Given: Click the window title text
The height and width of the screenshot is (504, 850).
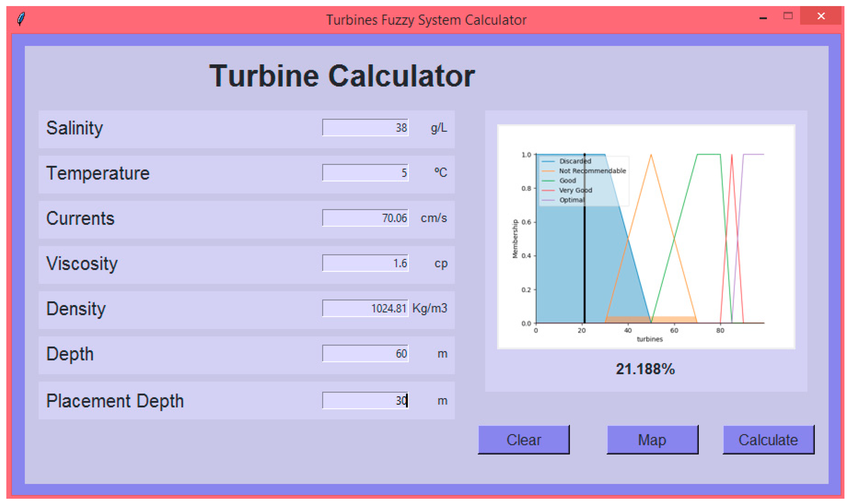Looking at the screenshot, I should pos(426,20).
